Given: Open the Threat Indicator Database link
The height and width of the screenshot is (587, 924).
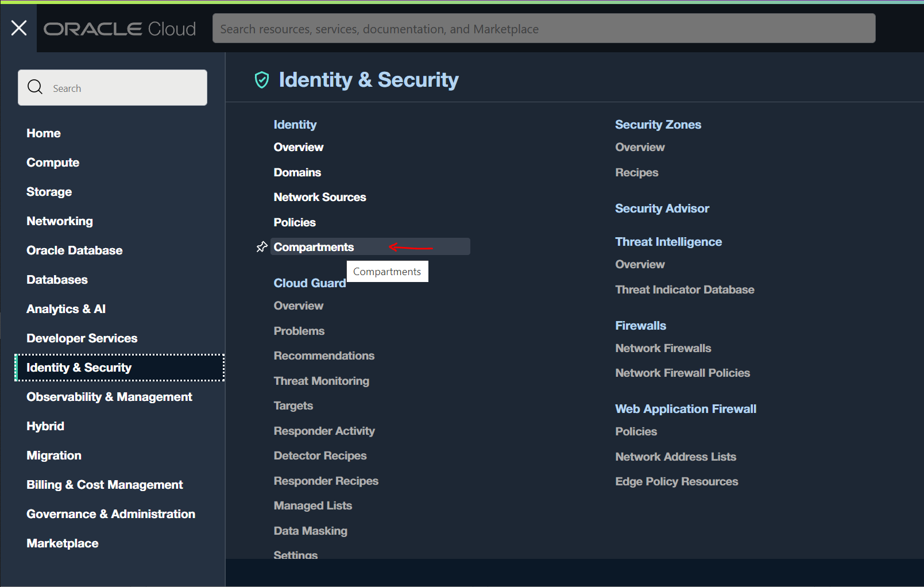Looking at the screenshot, I should pyautogui.click(x=685, y=289).
